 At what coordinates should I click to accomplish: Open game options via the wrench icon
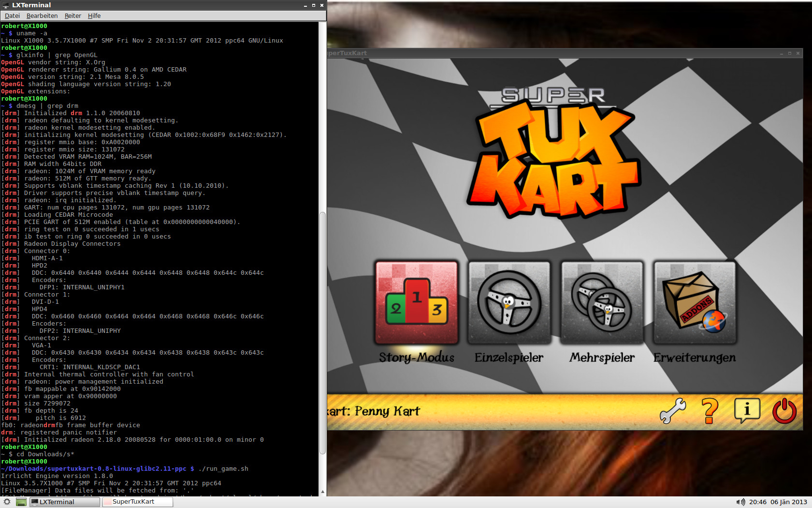click(x=673, y=411)
